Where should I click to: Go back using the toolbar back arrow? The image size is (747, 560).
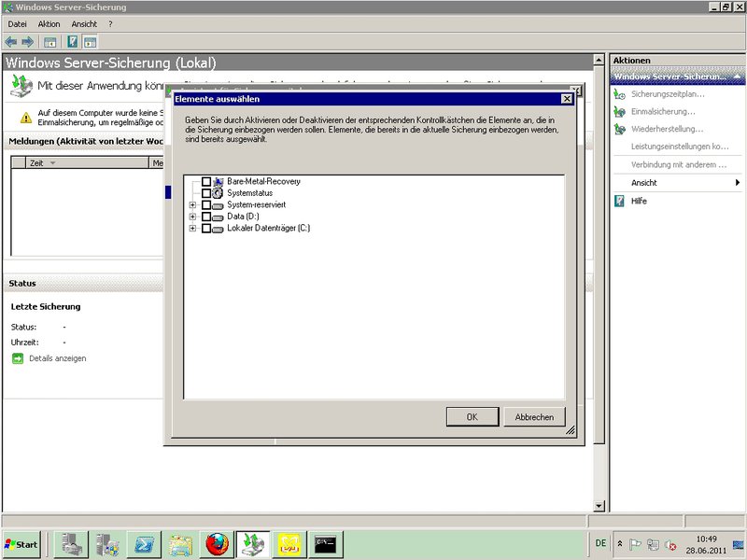pyautogui.click(x=11, y=42)
